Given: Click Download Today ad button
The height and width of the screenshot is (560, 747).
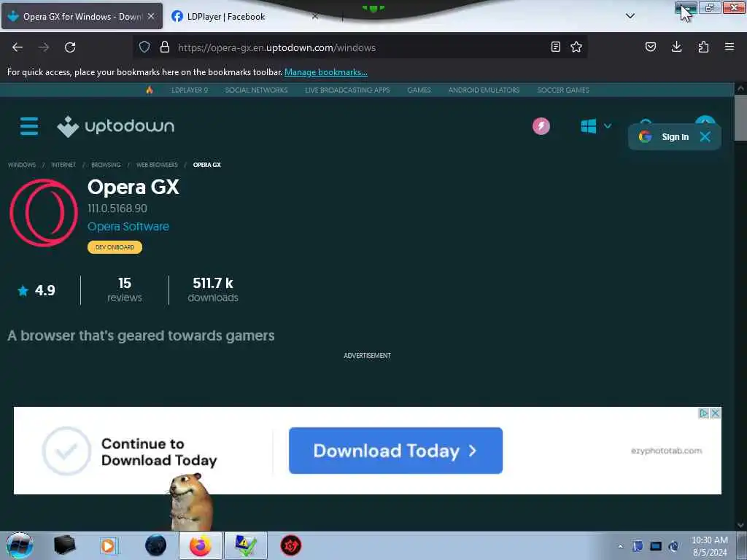Looking at the screenshot, I should point(395,451).
